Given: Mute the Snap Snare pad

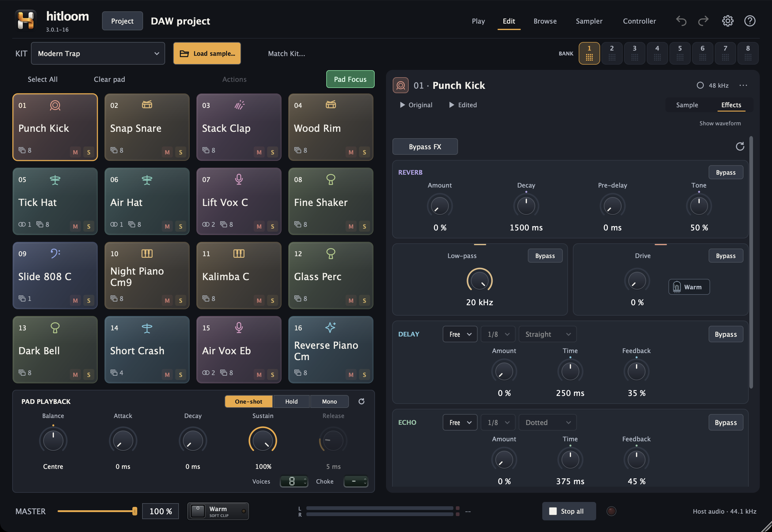Looking at the screenshot, I should point(167,152).
